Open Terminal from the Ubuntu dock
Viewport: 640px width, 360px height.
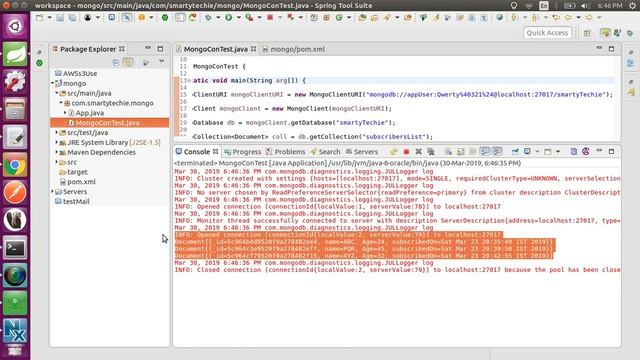pyautogui.click(x=15, y=248)
